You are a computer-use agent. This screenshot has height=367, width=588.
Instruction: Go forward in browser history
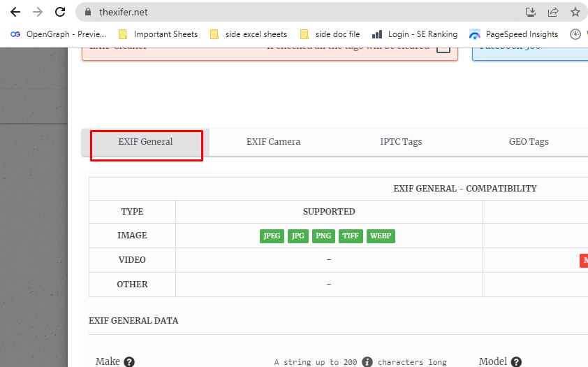point(38,12)
